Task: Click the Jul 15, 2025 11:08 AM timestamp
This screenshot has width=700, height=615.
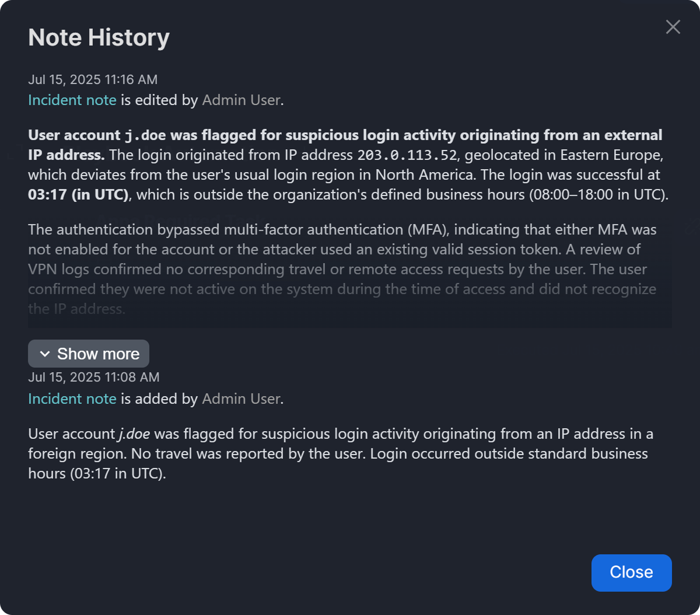Action: click(93, 377)
